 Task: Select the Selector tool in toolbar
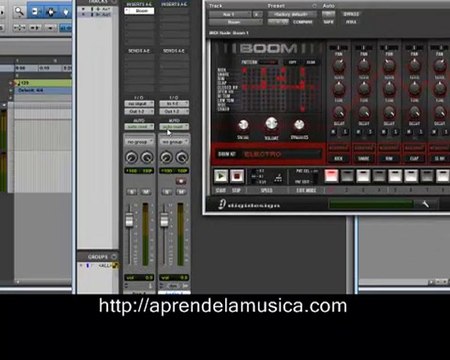[51, 12]
